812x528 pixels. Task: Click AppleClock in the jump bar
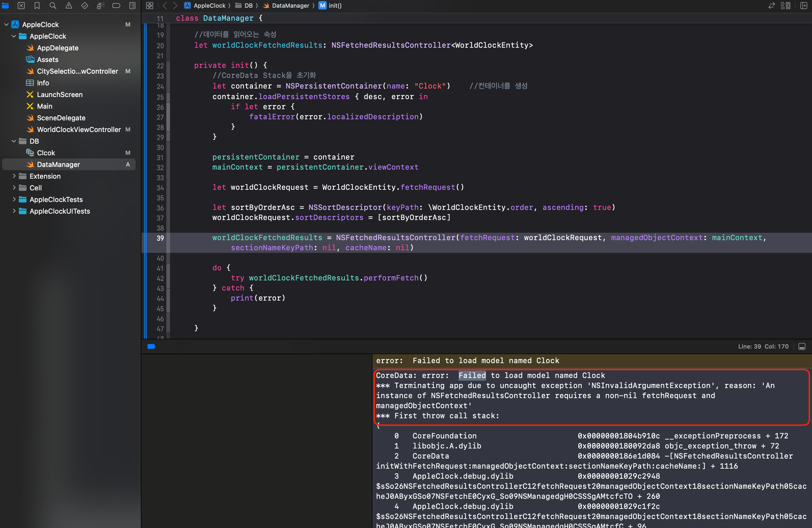[206, 6]
